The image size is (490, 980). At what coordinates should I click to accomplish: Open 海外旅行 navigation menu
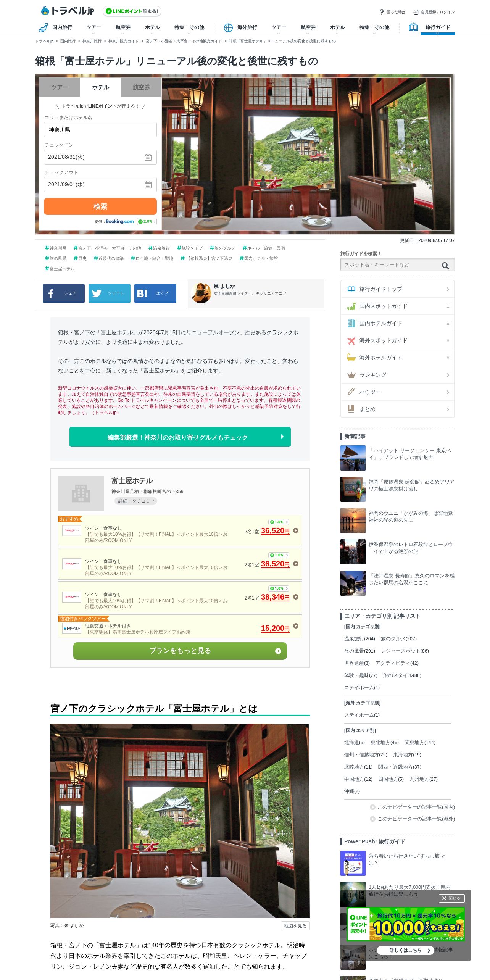[x=241, y=27]
